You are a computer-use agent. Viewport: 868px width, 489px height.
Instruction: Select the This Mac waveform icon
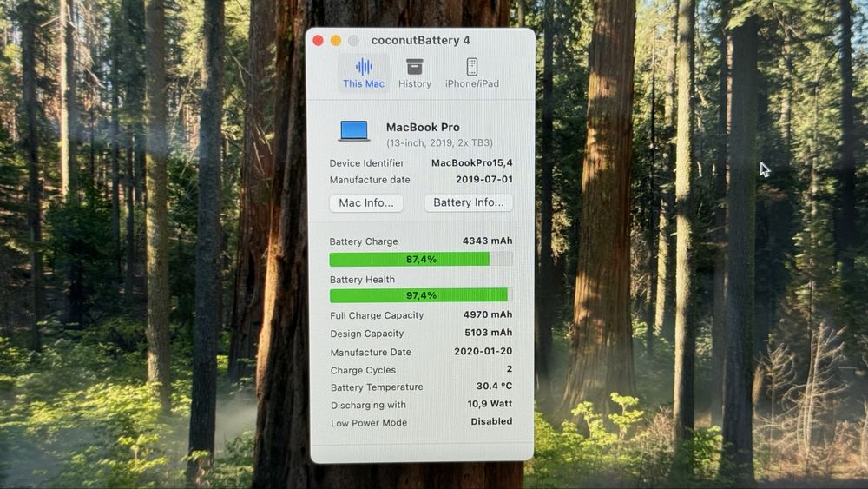(x=364, y=67)
